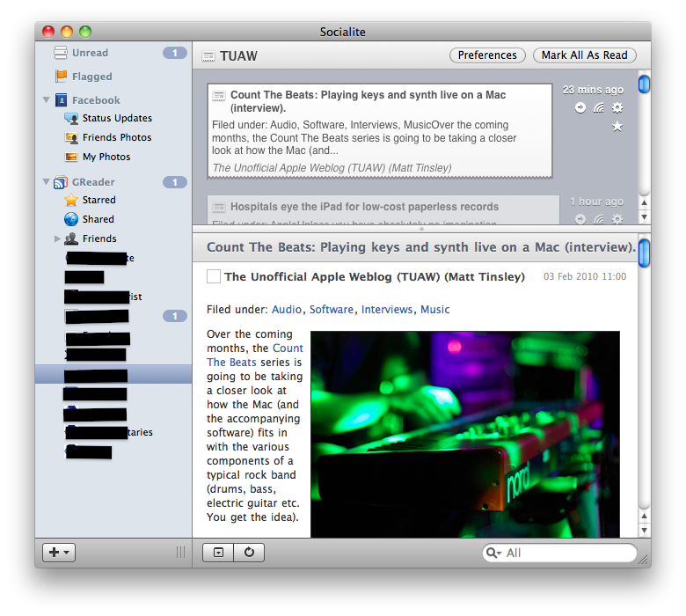The height and width of the screenshot is (616, 686).
Task: Click the refresh button in bottom toolbar
Action: (x=249, y=553)
